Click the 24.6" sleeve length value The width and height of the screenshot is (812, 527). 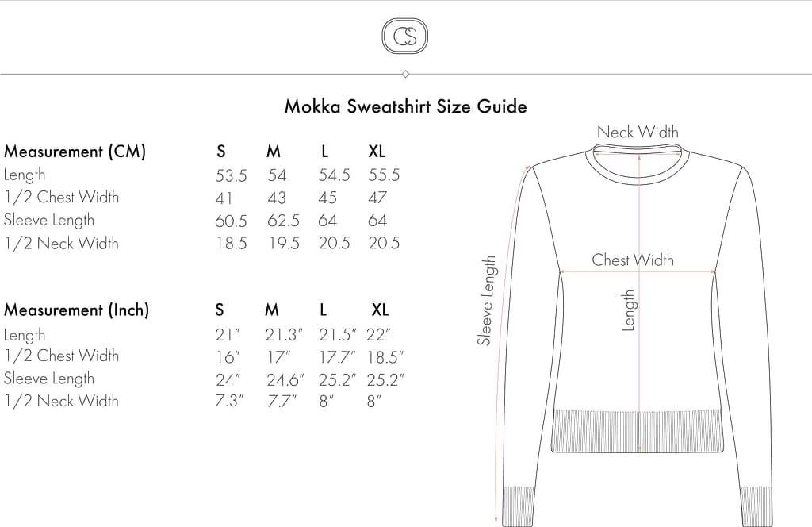(x=285, y=379)
